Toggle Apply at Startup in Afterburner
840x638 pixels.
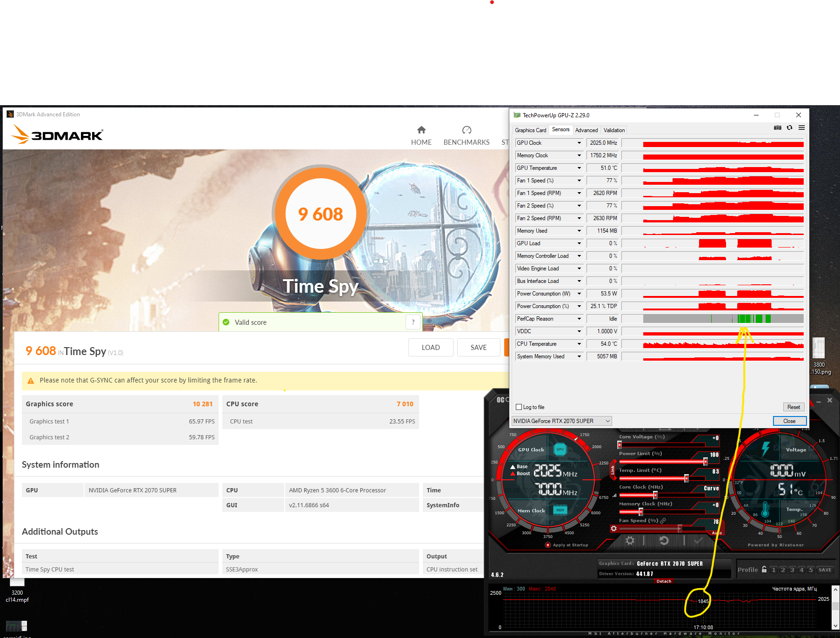coord(548,545)
